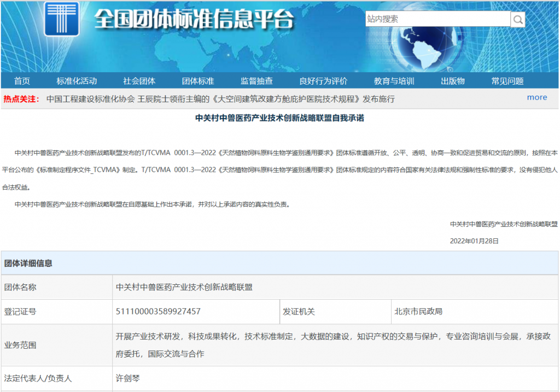This screenshot has width=560, height=392.
Task: Click the alliance signature above the date
Action: click(x=504, y=224)
